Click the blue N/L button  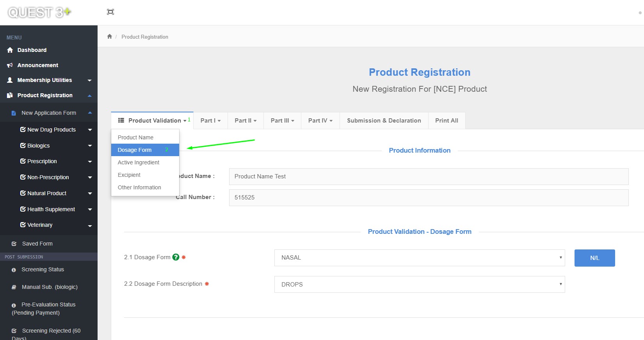[594, 258]
